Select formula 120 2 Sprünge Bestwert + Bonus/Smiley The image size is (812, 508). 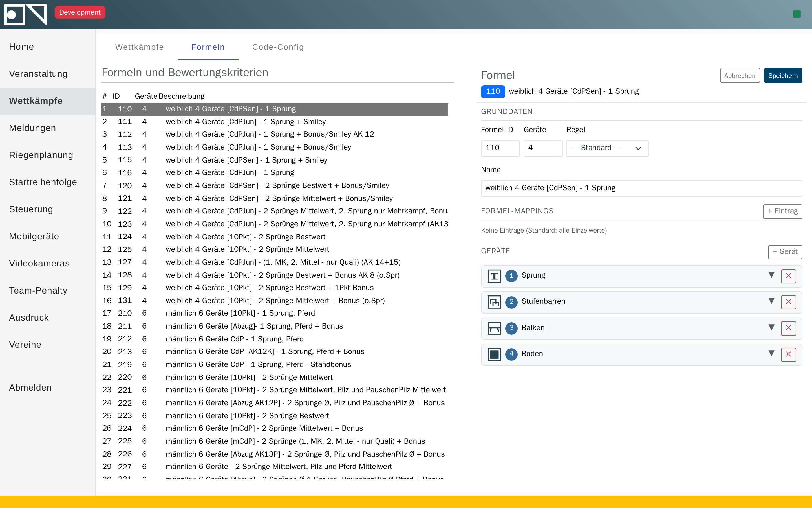275,186
